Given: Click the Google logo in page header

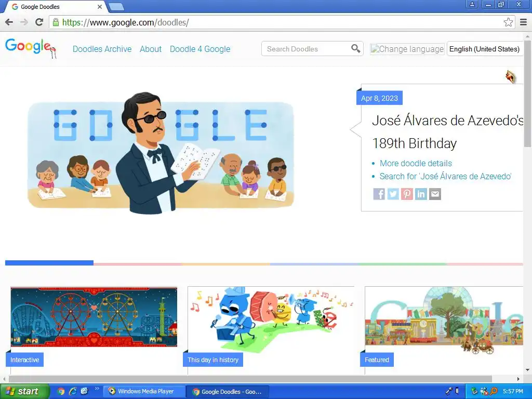Looking at the screenshot, I should click(31, 48).
